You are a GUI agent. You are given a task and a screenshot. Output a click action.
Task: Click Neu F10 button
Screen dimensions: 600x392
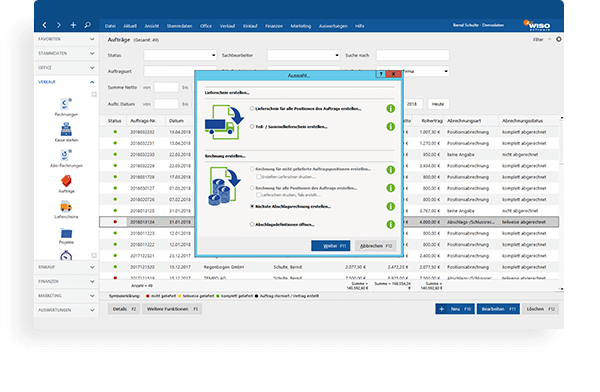pos(455,309)
